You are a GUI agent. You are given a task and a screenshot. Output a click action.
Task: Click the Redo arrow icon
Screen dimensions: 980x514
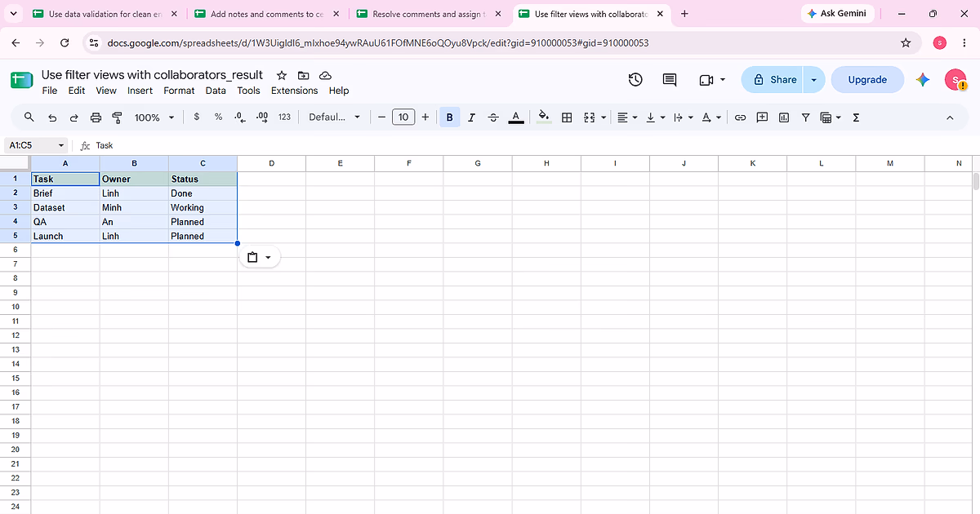pyautogui.click(x=73, y=117)
